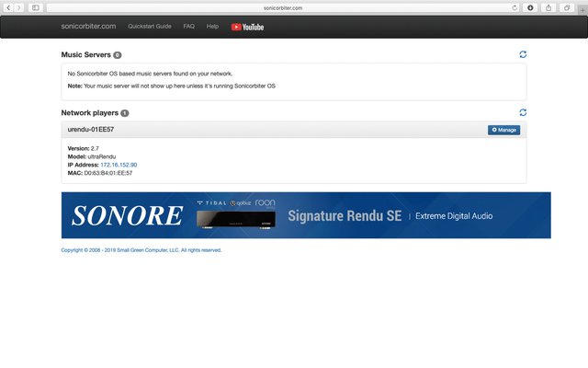Refresh the Music Servers list
The height and width of the screenshot is (368, 588).
pyautogui.click(x=523, y=55)
